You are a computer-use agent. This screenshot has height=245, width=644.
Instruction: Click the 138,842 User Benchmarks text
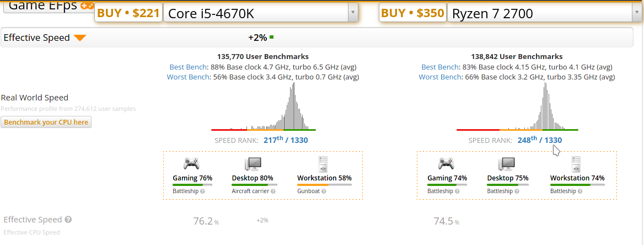click(x=517, y=57)
